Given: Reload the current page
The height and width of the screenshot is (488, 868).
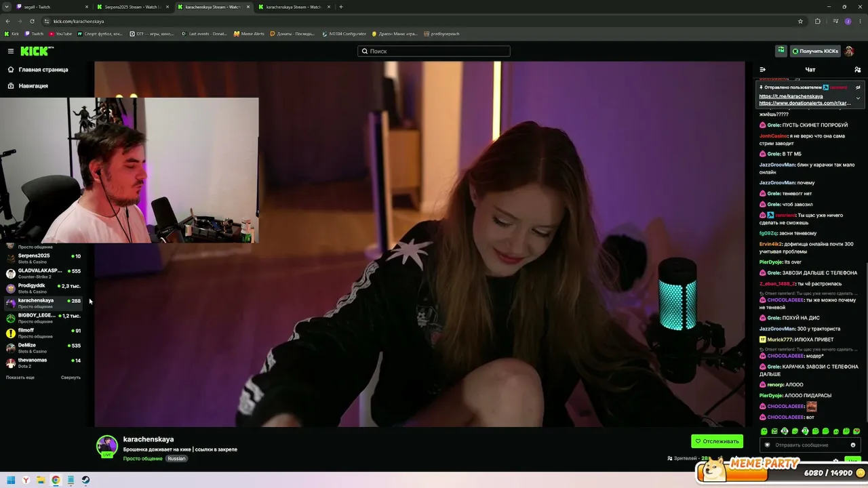Looking at the screenshot, I should coord(32,21).
